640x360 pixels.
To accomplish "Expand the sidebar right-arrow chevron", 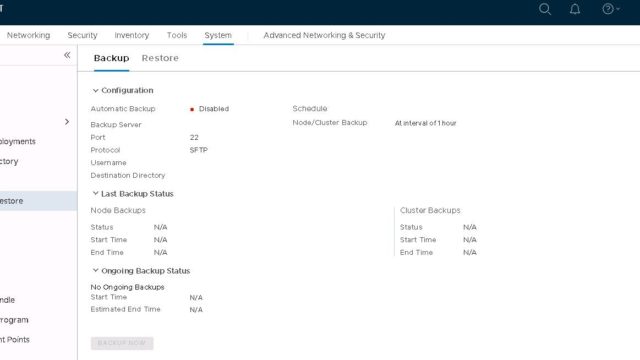I will (x=67, y=122).
